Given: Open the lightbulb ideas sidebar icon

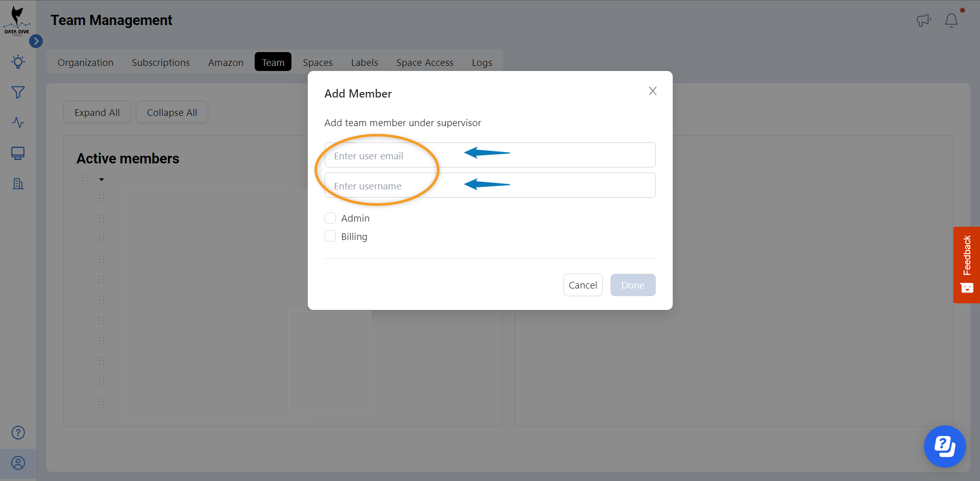Looking at the screenshot, I should [x=18, y=62].
